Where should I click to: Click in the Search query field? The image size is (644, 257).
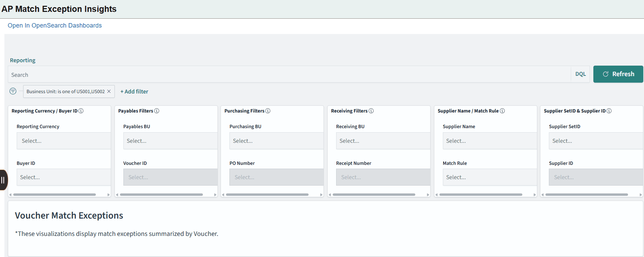tap(289, 74)
